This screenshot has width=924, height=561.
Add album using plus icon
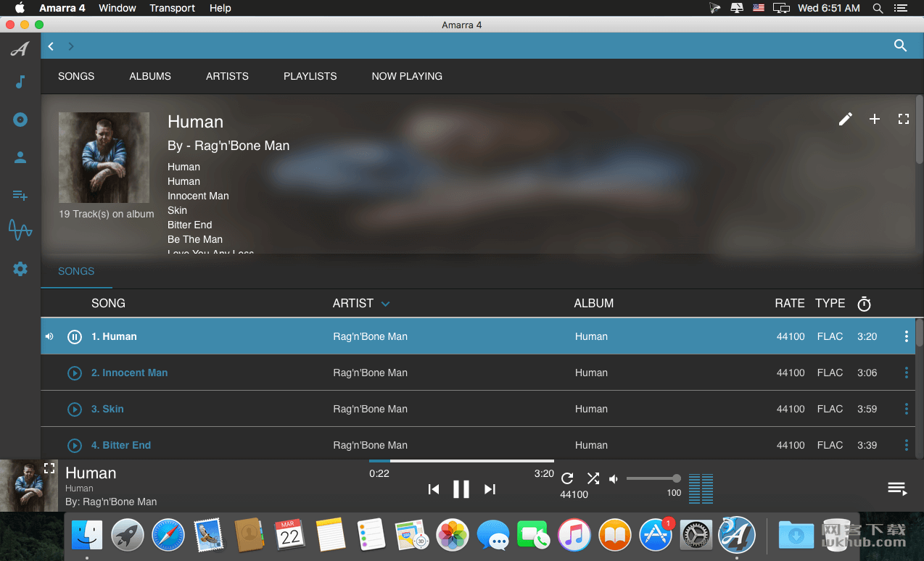tap(875, 119)
